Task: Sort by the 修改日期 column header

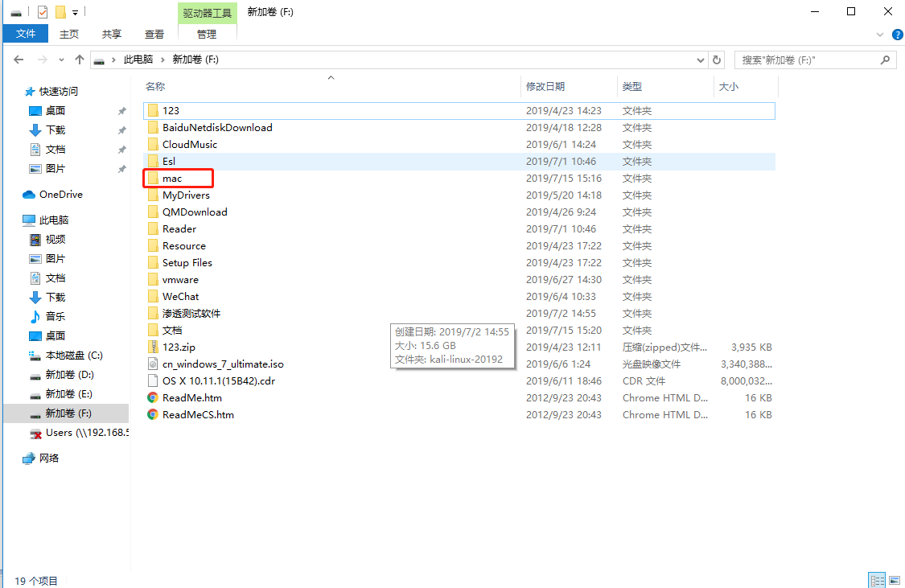Action: click(545, 87)
